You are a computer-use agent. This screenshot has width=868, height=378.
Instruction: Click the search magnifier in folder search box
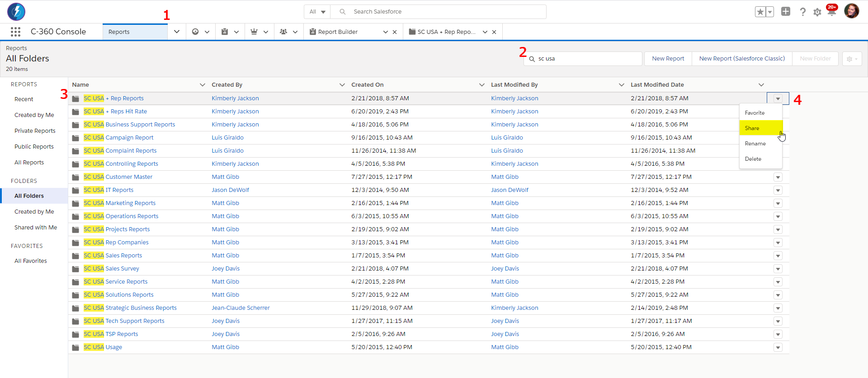click(x=532, y=59)
